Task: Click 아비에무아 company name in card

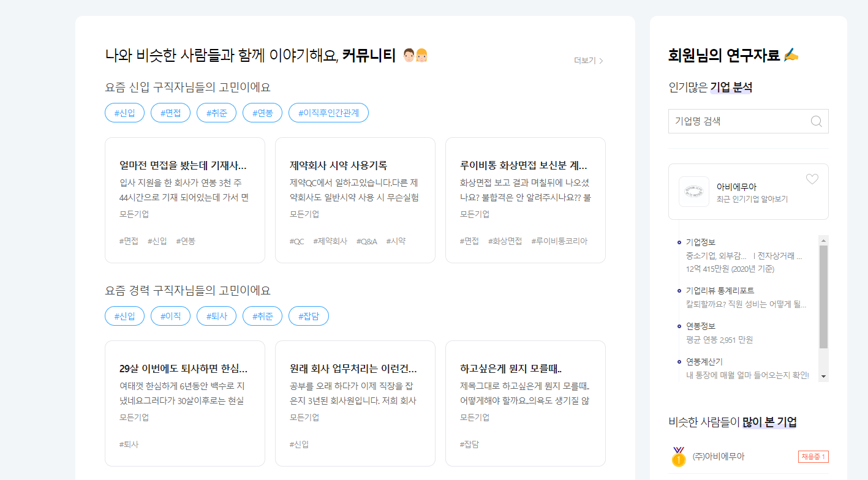Action: [x=736, y=187]
